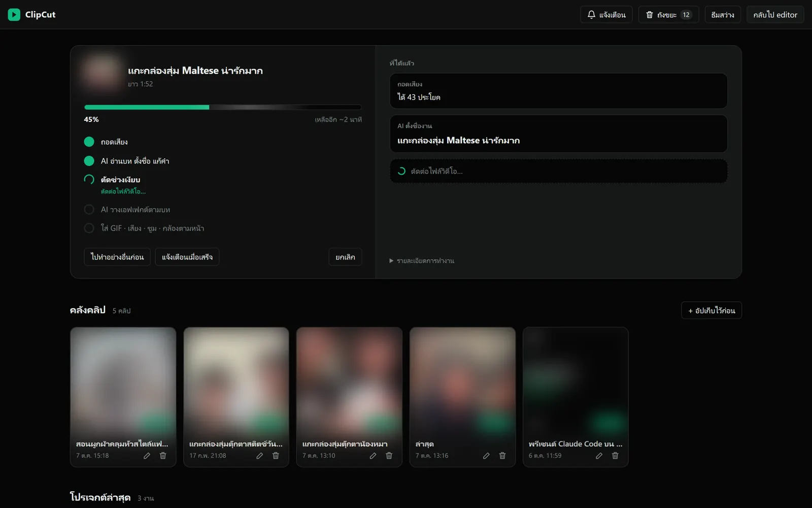Open the trash bin with 12 items
The height and width of the screenshot is (508, 812).
(x=668, y=15)
